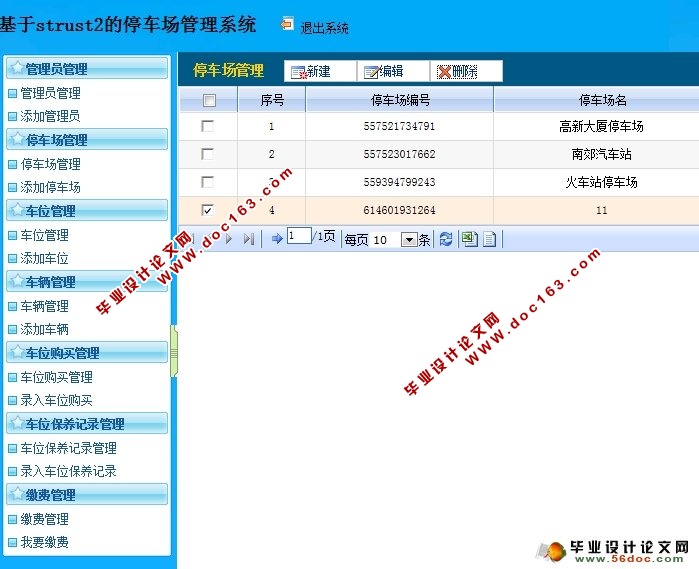Open the 车辆管理 sidebar menu item
699x569 pixels.
pos(45,306)
